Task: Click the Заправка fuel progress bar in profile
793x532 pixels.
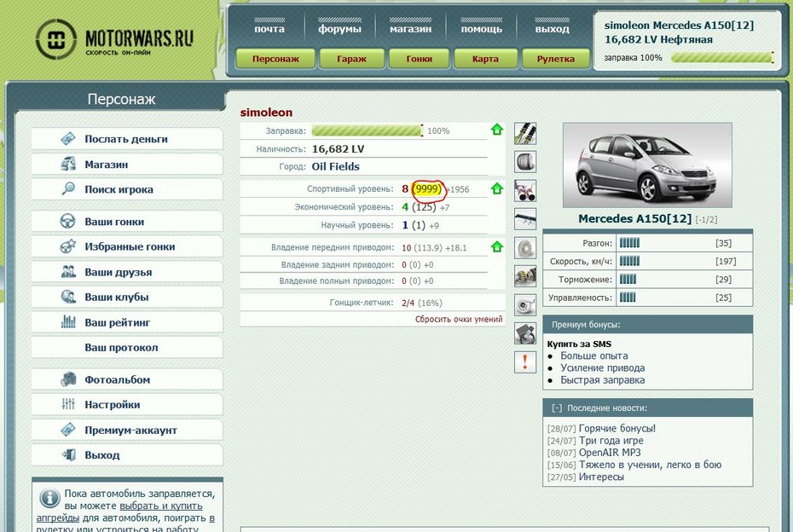Action: [x=367, y=130]
